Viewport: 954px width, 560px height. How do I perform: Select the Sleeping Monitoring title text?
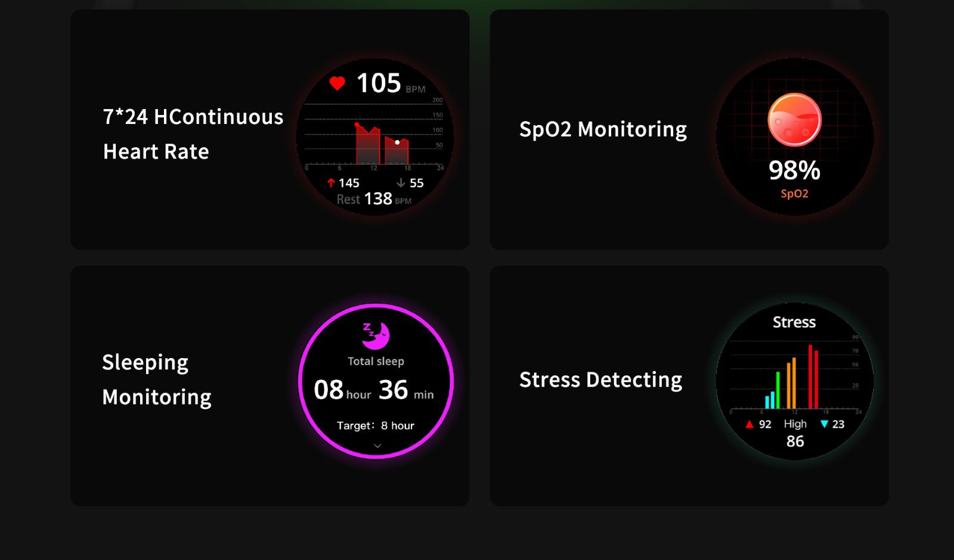pyautogui.click(x=157, y=379)
